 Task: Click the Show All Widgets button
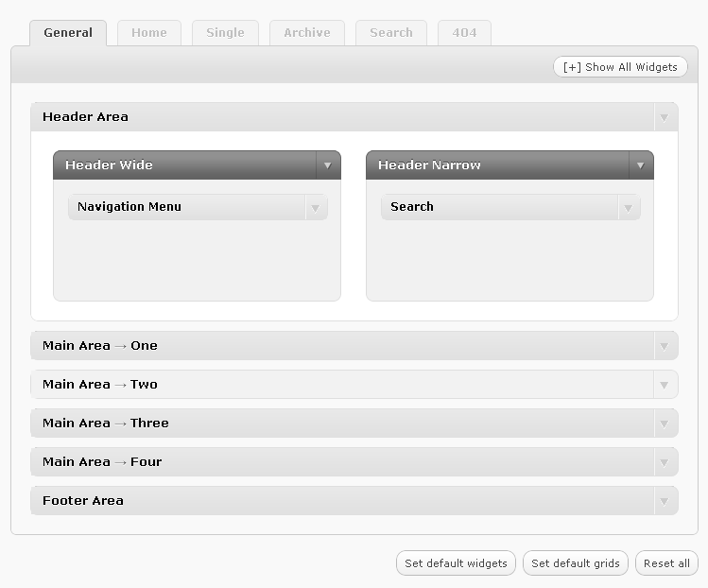(620, 67)
